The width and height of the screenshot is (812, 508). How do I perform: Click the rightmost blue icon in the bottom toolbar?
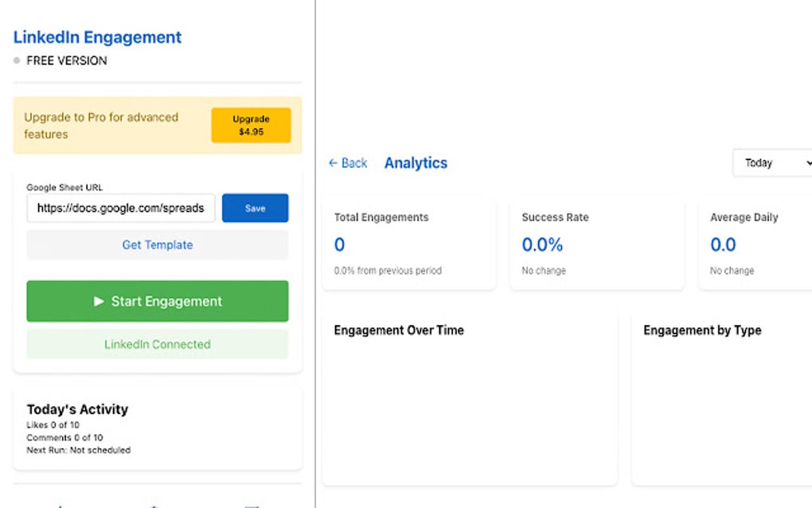coord(252,506)
